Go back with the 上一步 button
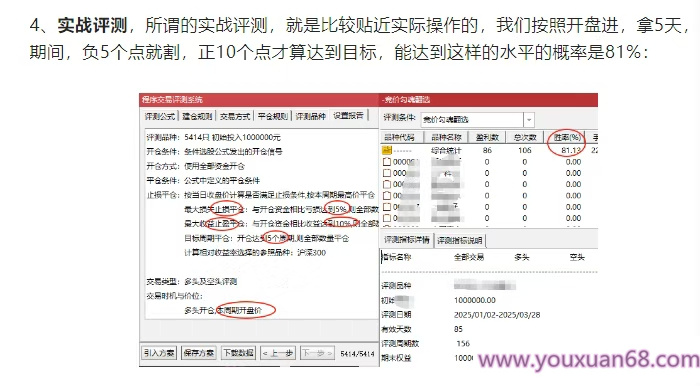 [278, 353]
